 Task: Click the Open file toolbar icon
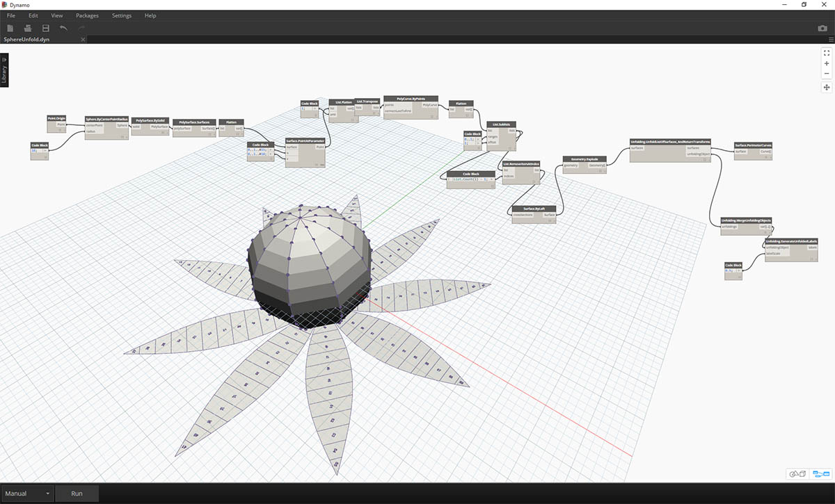click(x=28, y=28)
